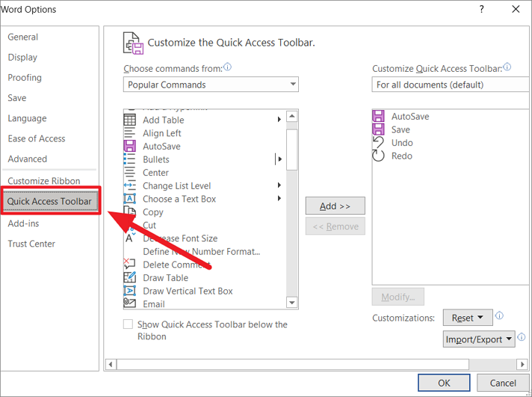The image size is (532, 397).
Task: Select the Quick Access Toolbar category
Action: click(x=50, y=201)
